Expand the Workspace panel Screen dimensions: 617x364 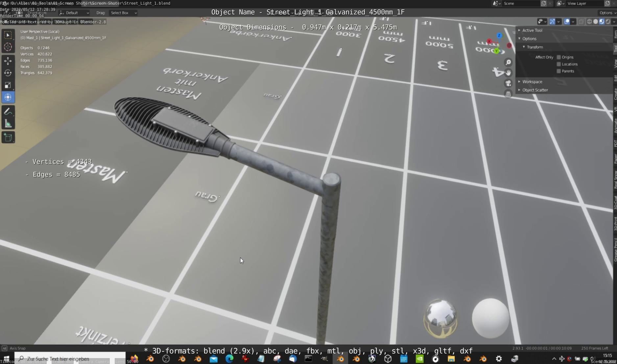click(564, 82)
